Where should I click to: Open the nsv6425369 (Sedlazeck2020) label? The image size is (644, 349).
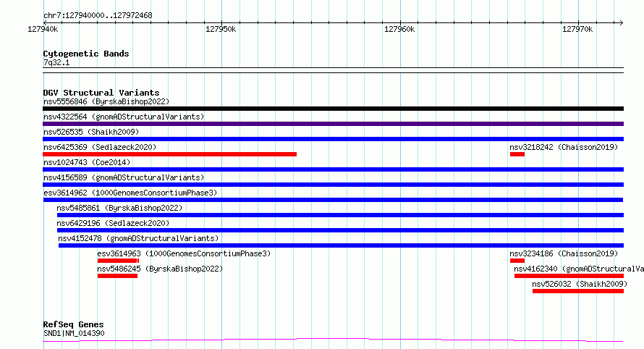coord(100,147)
